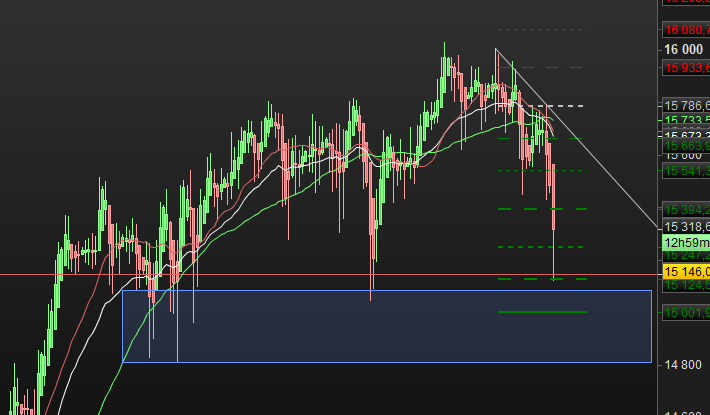Click the red 15 933,6 level label
710x415 pixels.
686,68
